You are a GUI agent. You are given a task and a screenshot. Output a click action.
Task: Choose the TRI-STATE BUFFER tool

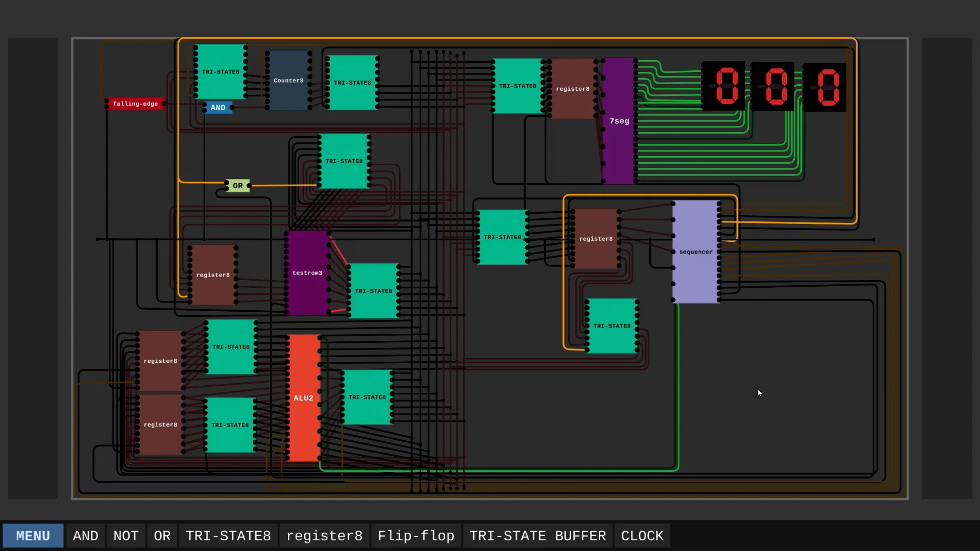[x=537, y=535]
